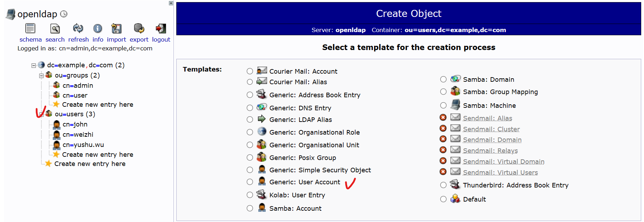Click the Samba Machine computer icon

pos(455,105)
